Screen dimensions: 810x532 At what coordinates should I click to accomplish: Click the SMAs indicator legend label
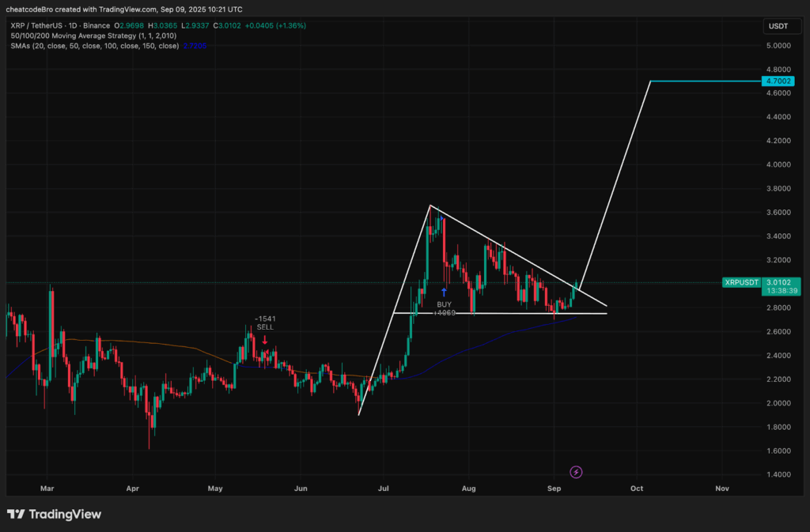91,46
